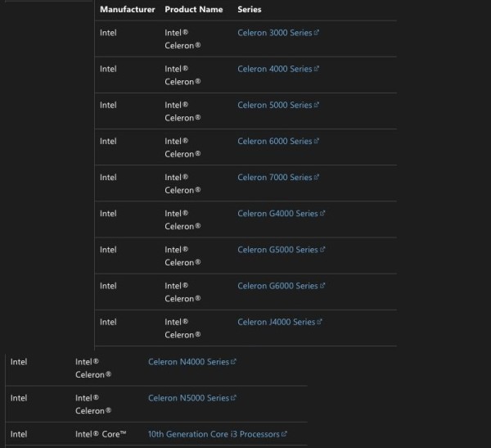
Task: Click external-link icon beside 10th Generation Core i3
Action: point(284,434)
